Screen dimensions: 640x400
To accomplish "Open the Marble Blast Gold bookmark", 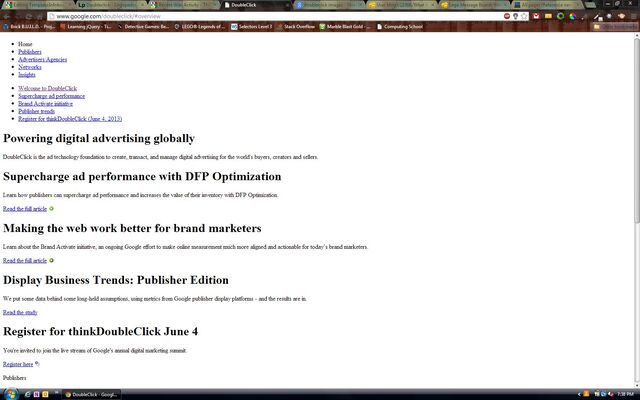I will click(x=345, y=27).
